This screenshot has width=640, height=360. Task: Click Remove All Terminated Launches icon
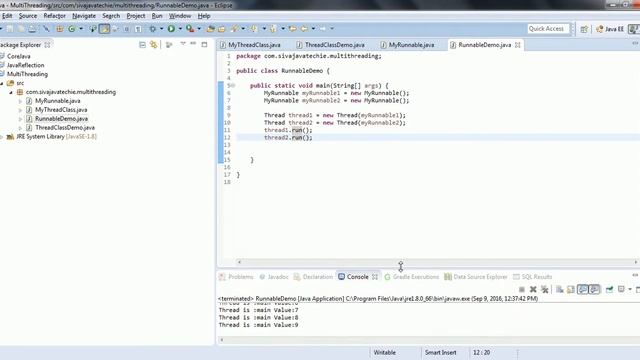coord(544,289)
